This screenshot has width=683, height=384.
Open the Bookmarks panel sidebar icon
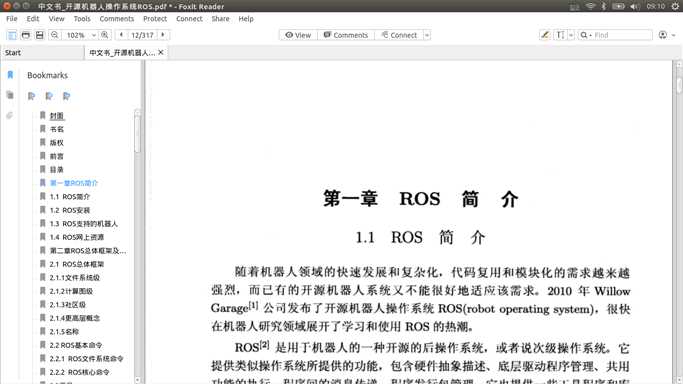pos(10,75)
